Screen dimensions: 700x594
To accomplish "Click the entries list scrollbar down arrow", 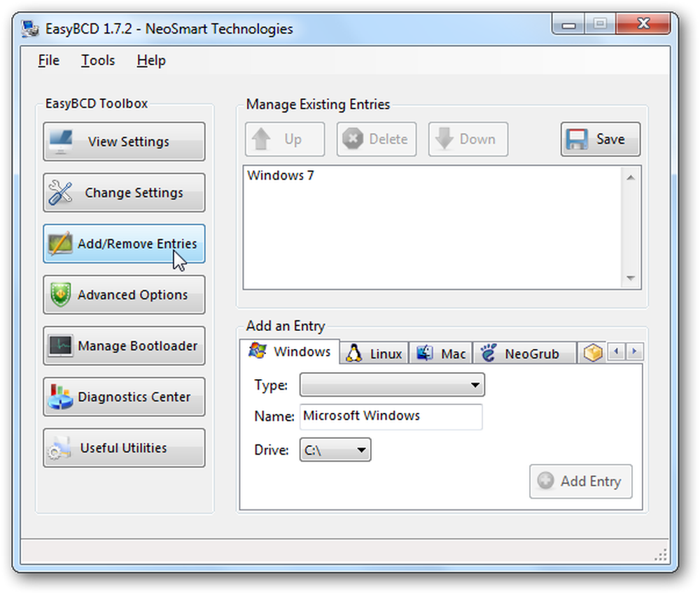I will tap(631, 278).
